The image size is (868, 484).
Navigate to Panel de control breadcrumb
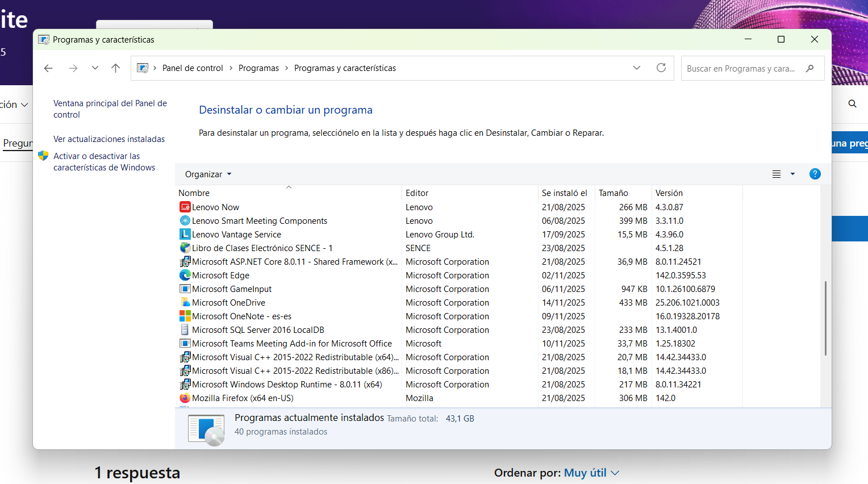coord(193,68)
